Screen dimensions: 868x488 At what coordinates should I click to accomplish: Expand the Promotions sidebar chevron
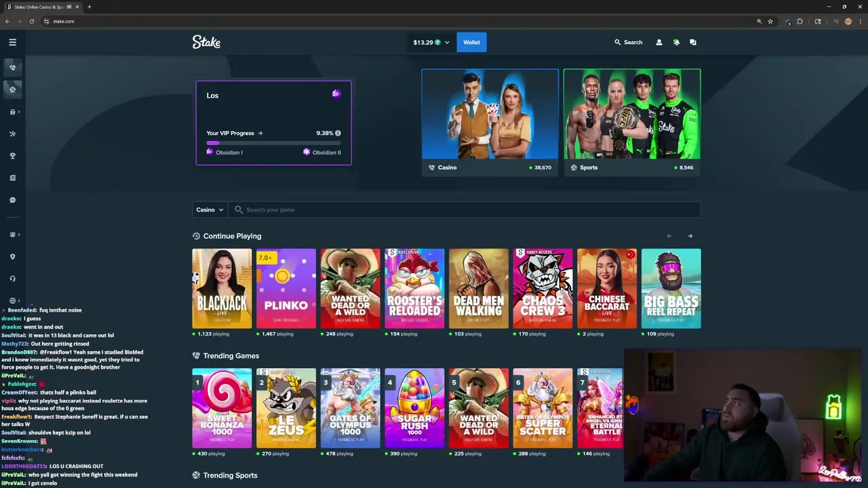tap(19, 112)
